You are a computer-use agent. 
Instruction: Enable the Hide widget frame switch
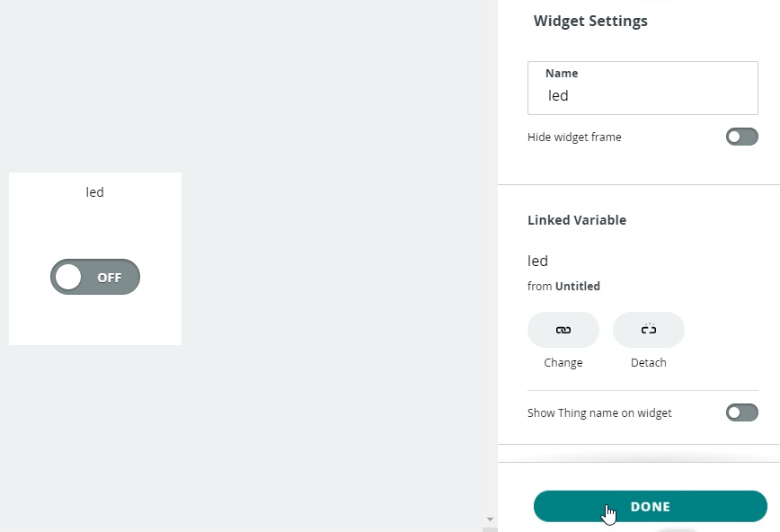(741, 137)
